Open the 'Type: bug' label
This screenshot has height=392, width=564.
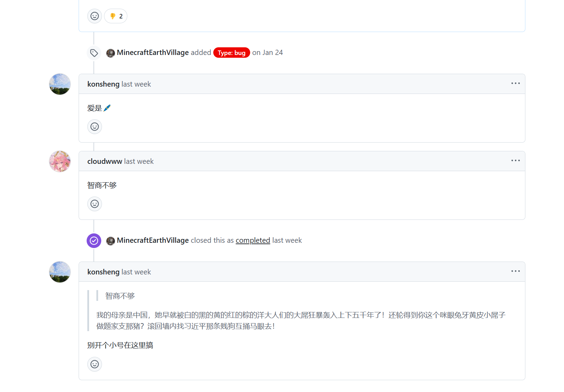pos(231,53)
